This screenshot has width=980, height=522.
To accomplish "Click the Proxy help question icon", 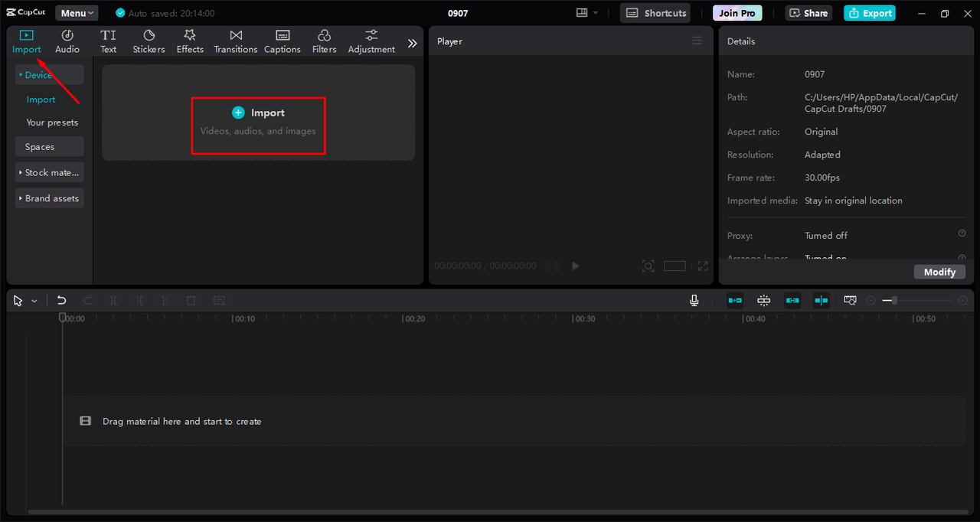I will [x=962, y=233].
